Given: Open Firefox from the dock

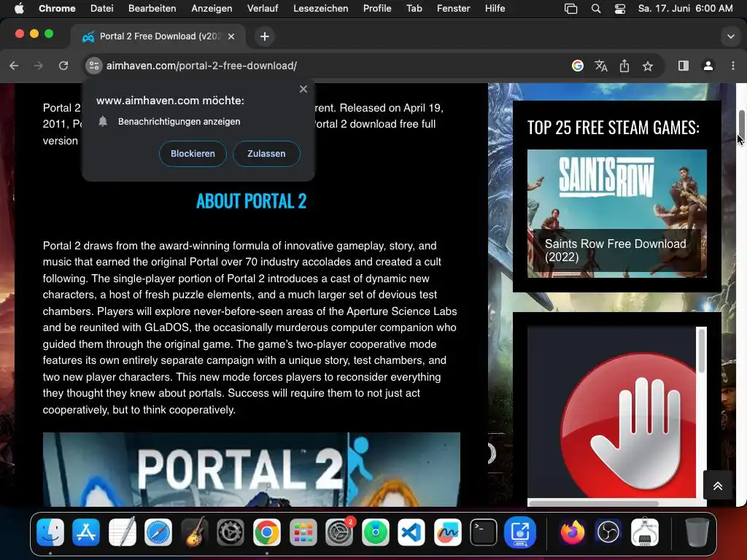Looking at the screenshot, I should pos(572,532).
